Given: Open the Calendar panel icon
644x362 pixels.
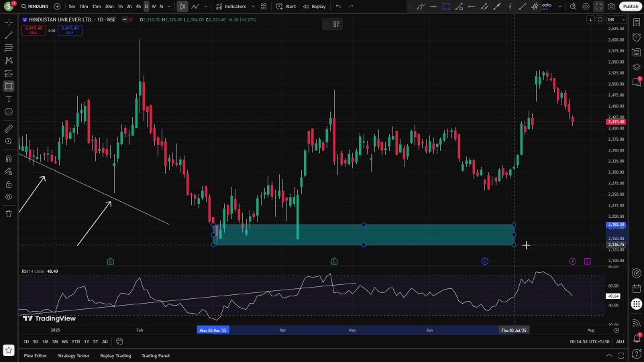Looking at the screenshot, I should pos(636,288).
